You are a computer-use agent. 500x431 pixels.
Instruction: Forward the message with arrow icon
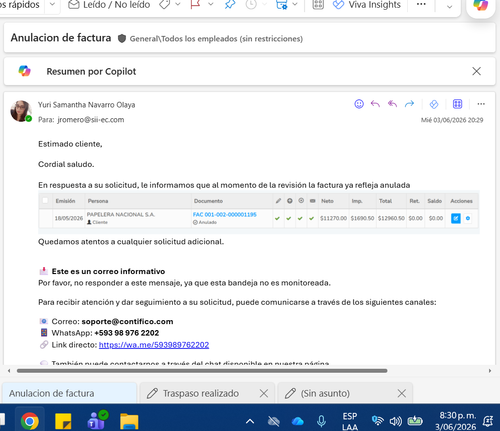click(x=409, y=104)
